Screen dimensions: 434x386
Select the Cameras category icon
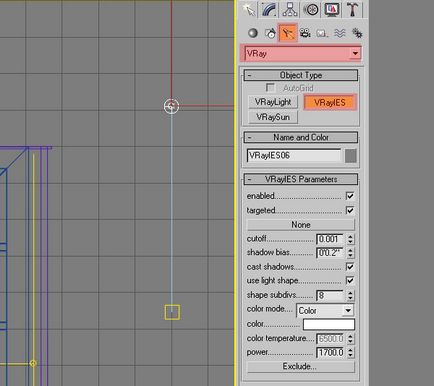point(305,33)
